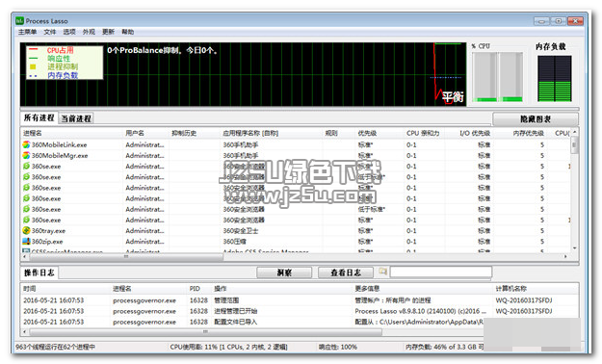Screen dimensions: 602x364
Task: Open the 更新 menu
Action: pos(108,32)
